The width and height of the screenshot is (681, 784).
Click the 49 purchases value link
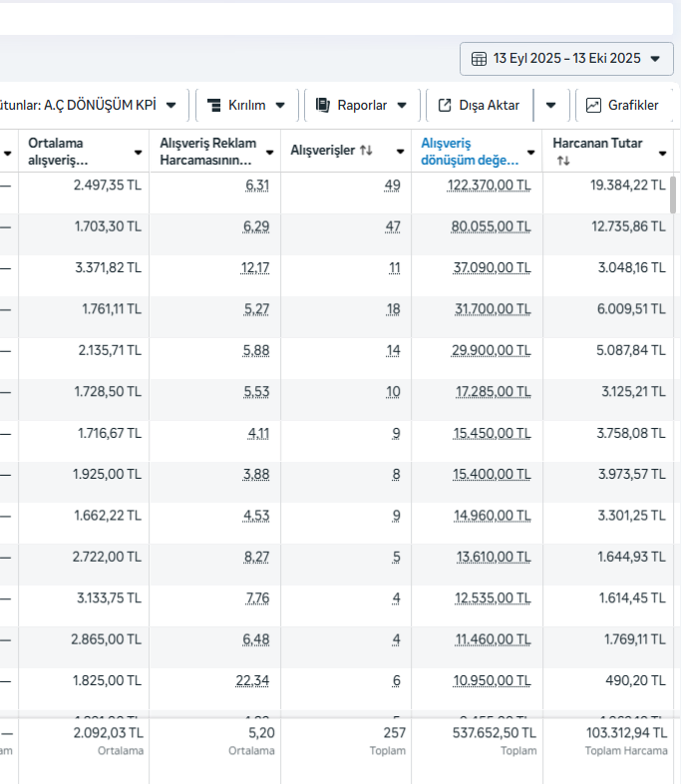392,185
